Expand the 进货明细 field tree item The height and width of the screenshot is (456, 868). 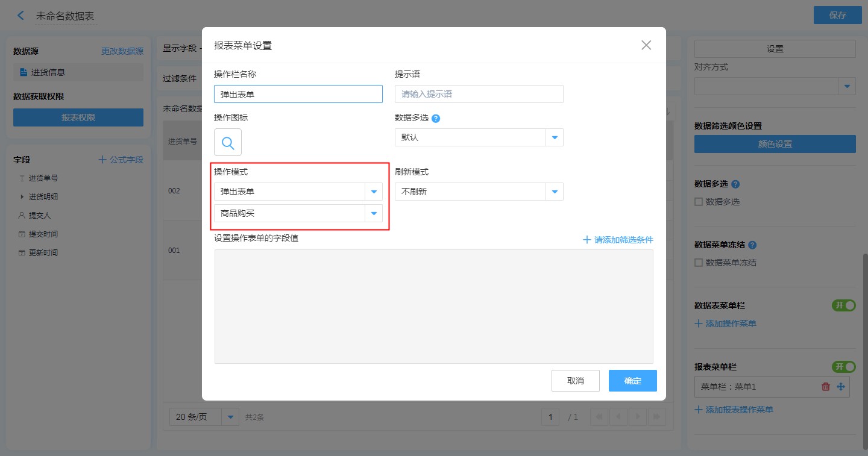point(22,197)
